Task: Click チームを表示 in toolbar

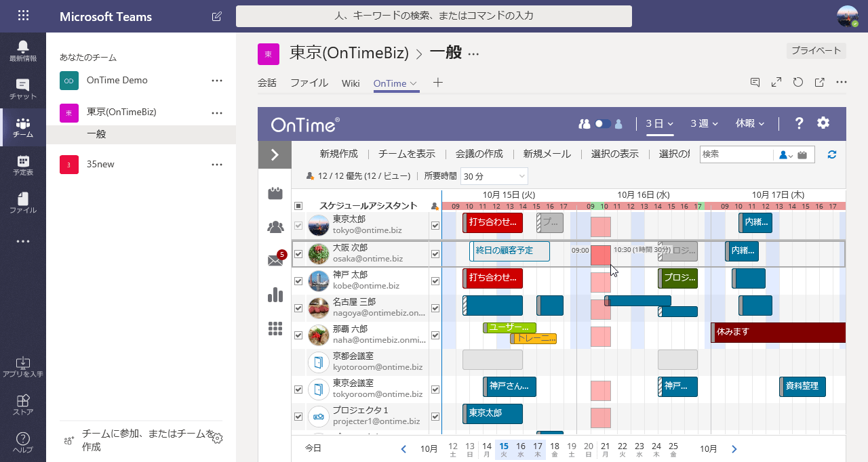Action: point(407,154)
